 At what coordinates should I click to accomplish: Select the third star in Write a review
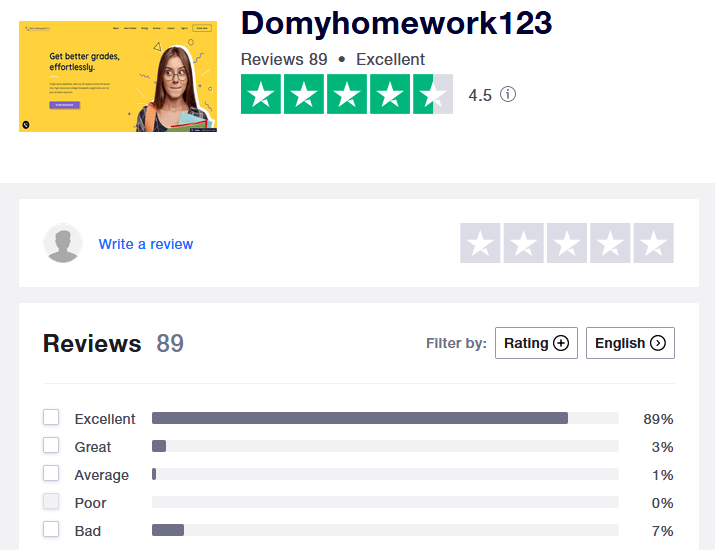pos(566,243)
